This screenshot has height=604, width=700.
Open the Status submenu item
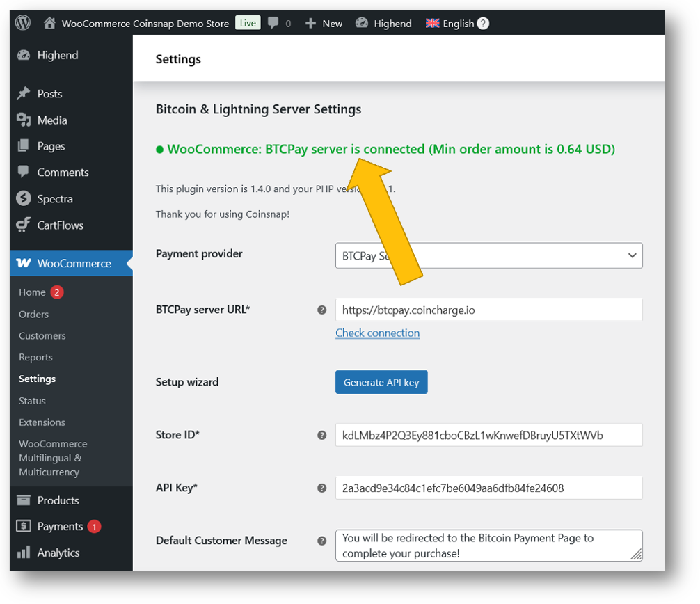pos(32,401)
